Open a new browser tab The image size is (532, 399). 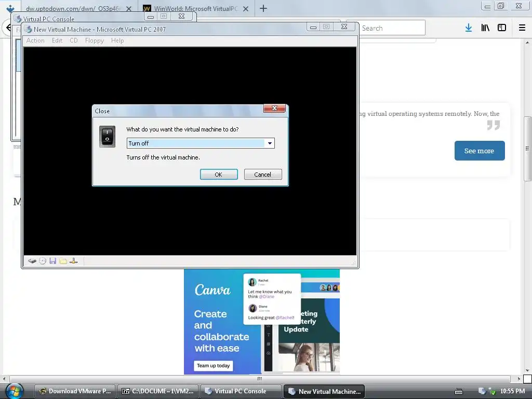[x=263, y=8]
